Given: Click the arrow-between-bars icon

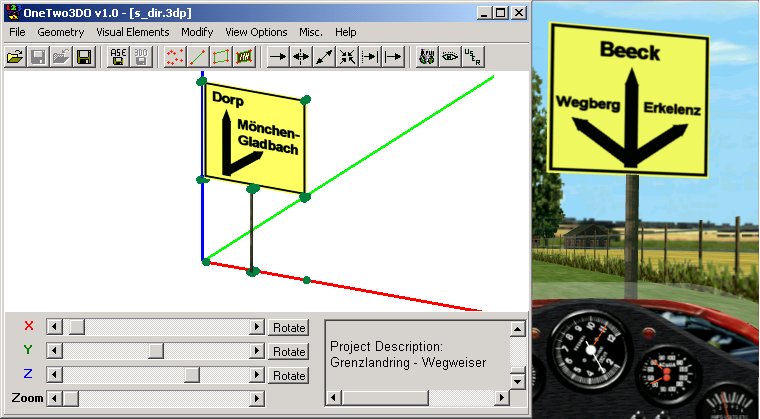Looking at the screenshot, I should pos(370,57).
